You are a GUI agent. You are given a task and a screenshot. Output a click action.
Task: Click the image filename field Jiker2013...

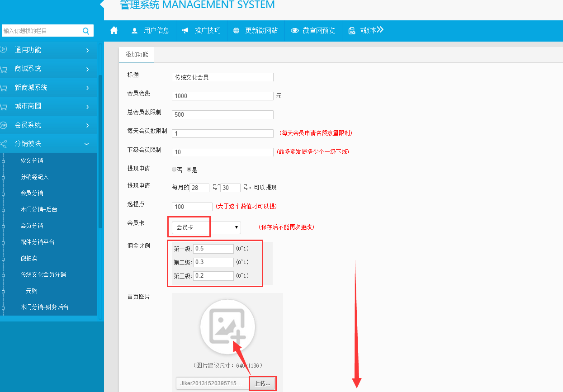pos(212,383)
